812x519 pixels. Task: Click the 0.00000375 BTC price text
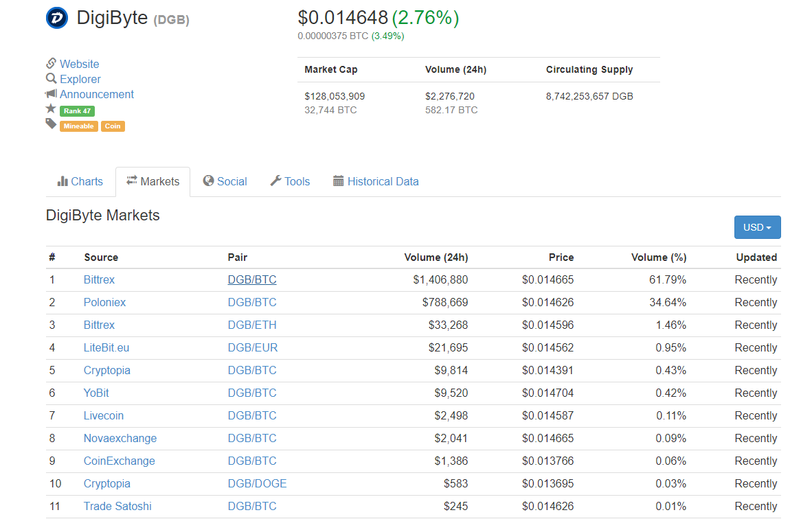click(333, 36)
